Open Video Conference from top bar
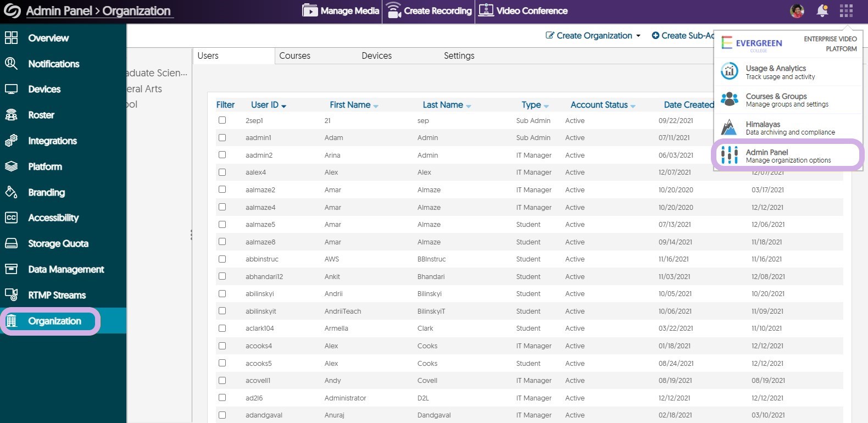868x423 pixels. 523,10
